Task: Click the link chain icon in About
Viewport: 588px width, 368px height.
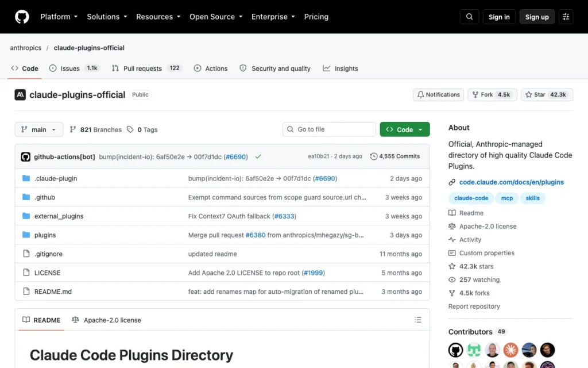Action: tap(452, 182)
